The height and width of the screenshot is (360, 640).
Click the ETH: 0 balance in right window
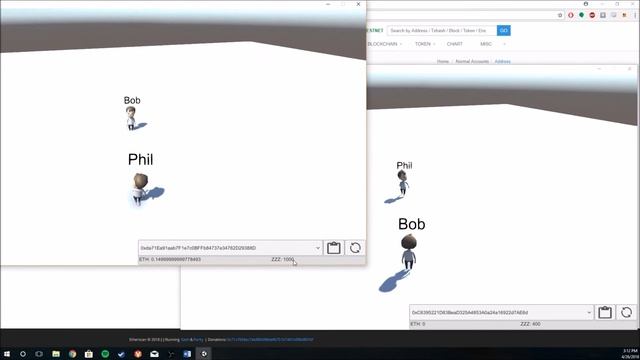tap(418, 324)
